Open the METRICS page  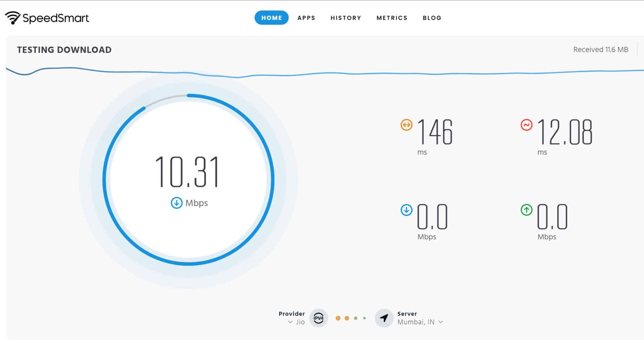(x=392, y=18)
